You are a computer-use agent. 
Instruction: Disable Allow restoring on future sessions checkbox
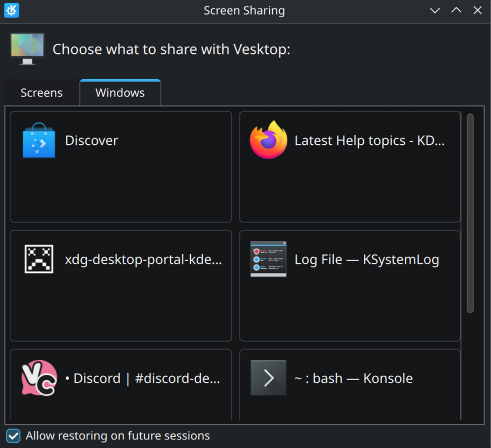[13, 436]
